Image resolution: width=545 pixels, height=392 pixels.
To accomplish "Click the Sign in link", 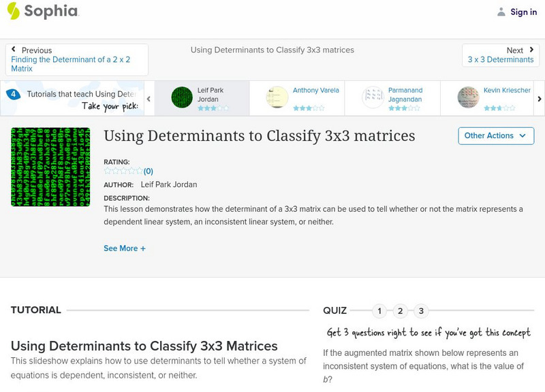I will coord(523,12).
